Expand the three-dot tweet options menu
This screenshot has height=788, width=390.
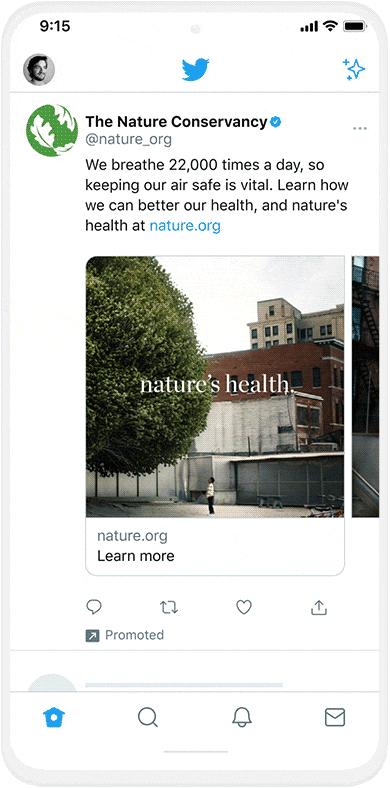tap(360, 129)
